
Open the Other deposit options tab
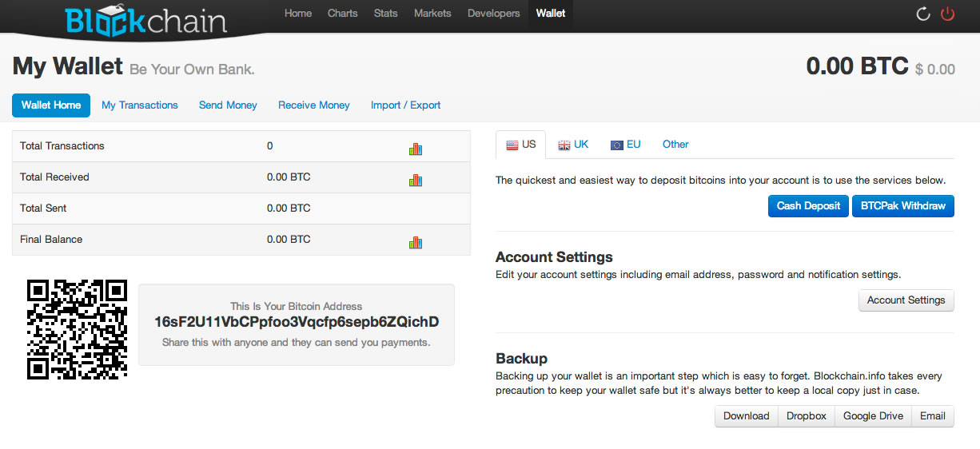675,145
